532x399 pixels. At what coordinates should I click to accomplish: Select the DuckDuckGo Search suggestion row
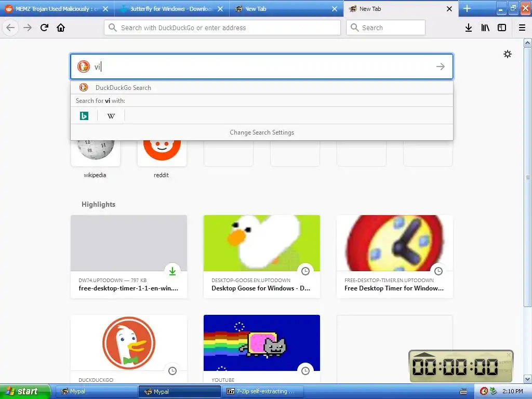(x=262, y=87)
